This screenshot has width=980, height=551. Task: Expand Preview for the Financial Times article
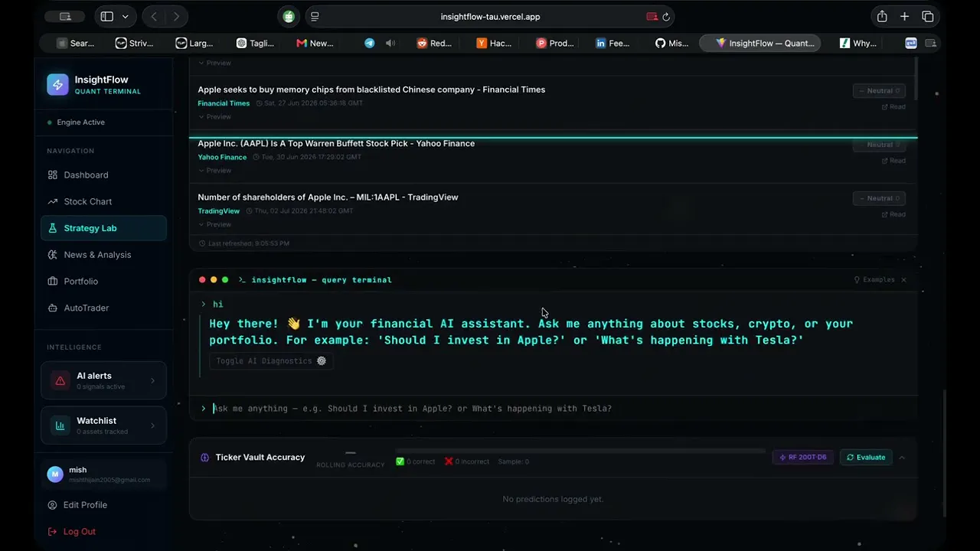click(215, 117)
